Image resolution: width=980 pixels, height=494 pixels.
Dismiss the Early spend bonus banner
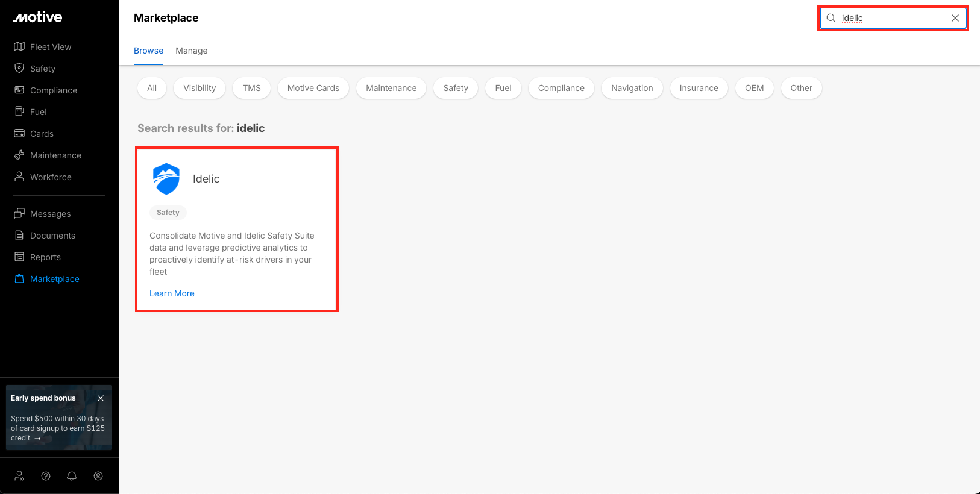tap(101, 398)
